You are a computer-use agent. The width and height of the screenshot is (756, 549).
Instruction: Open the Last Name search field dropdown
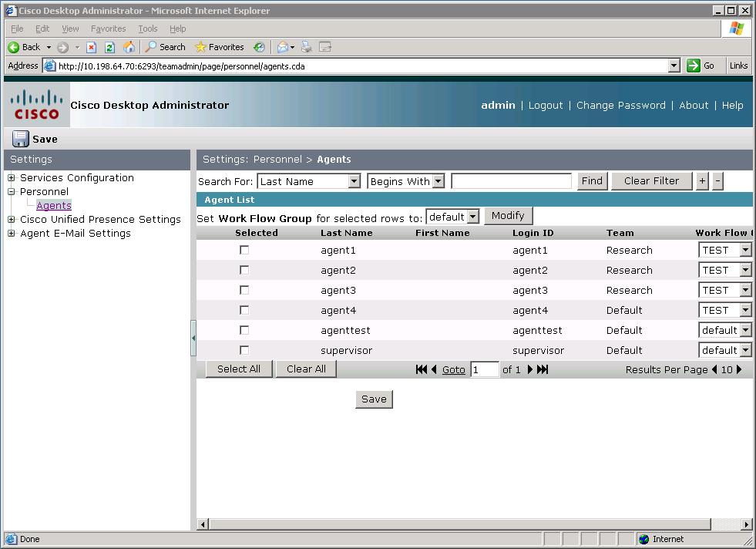354,181
